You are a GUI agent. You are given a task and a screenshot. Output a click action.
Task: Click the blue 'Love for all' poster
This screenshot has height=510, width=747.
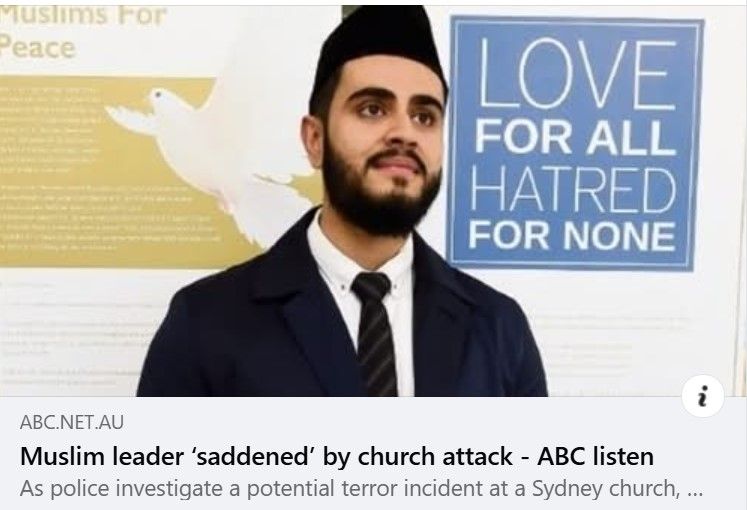pyautogui.click(x=575, y=144)
